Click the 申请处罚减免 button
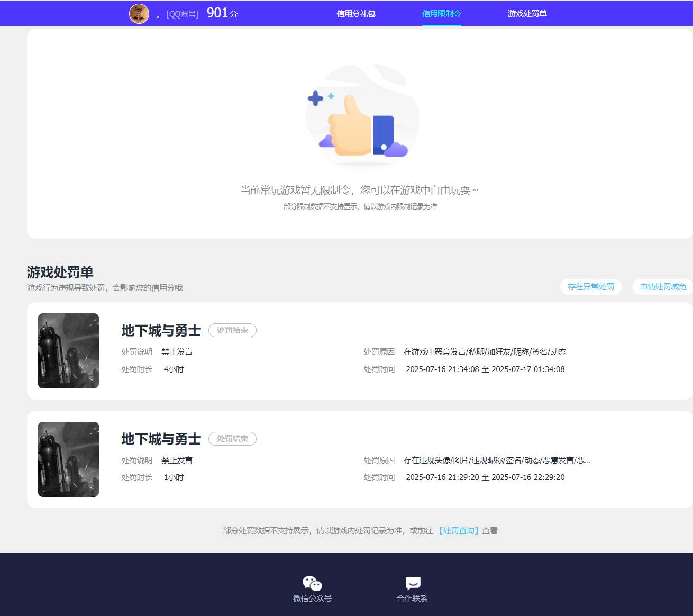The width and height of the screenshot is (693, 616). click(x=663, y=287)
